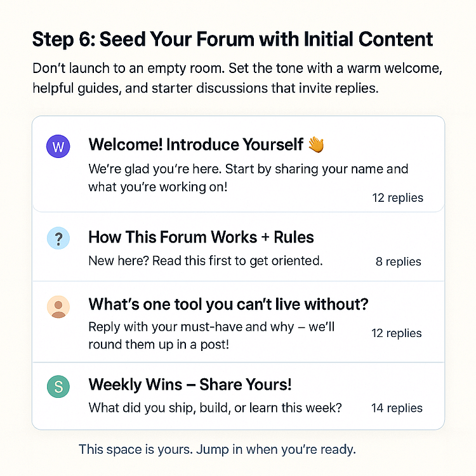Click the 'Don't launch to an empty room' paragraph
Viewport: 476px width, 476px height.
pos(237,78)
